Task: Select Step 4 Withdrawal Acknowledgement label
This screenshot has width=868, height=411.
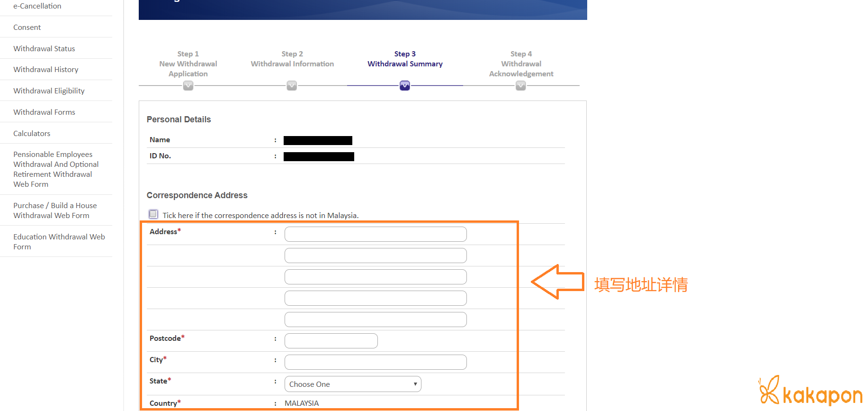Action: point(521,64)
